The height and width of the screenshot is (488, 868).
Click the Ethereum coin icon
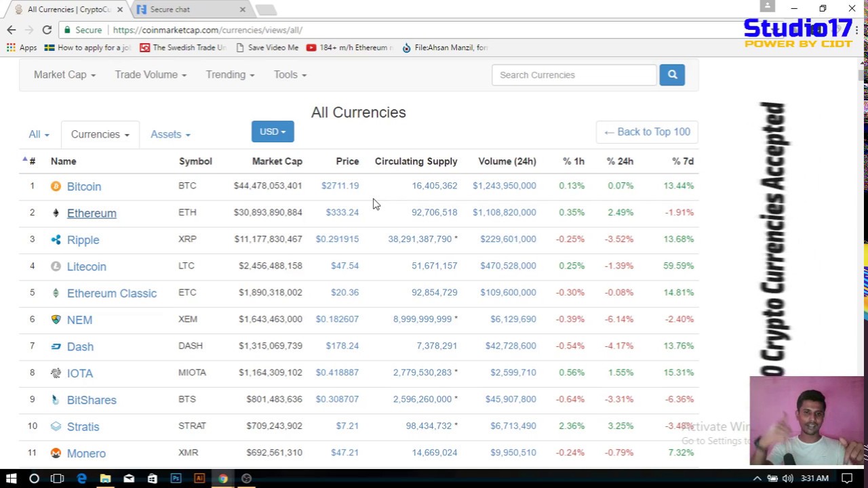(56, 213)
